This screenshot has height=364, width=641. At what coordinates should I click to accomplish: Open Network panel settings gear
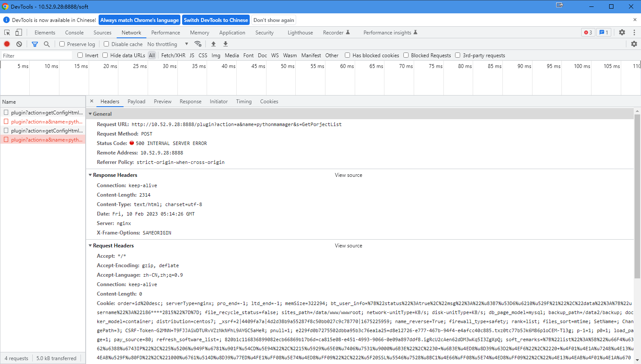point(634,44)
